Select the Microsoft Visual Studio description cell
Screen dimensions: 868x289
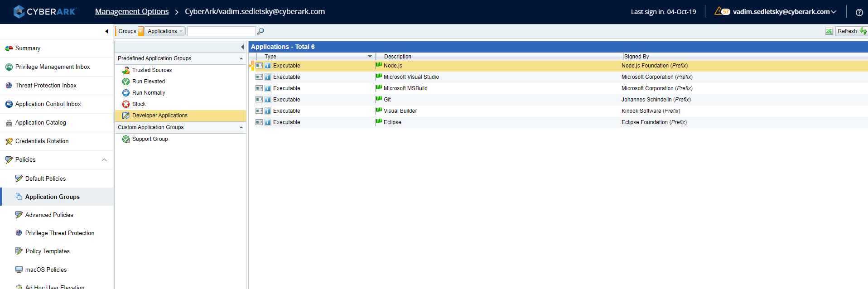coord(411,77)
